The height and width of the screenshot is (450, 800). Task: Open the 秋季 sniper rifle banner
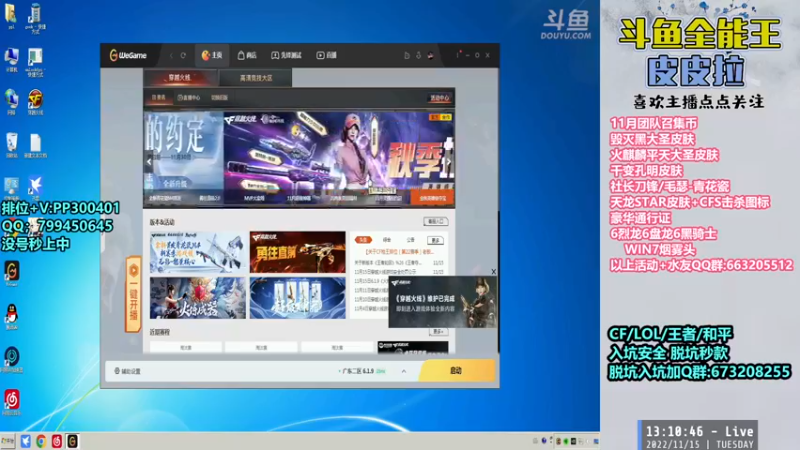(338, 152)
